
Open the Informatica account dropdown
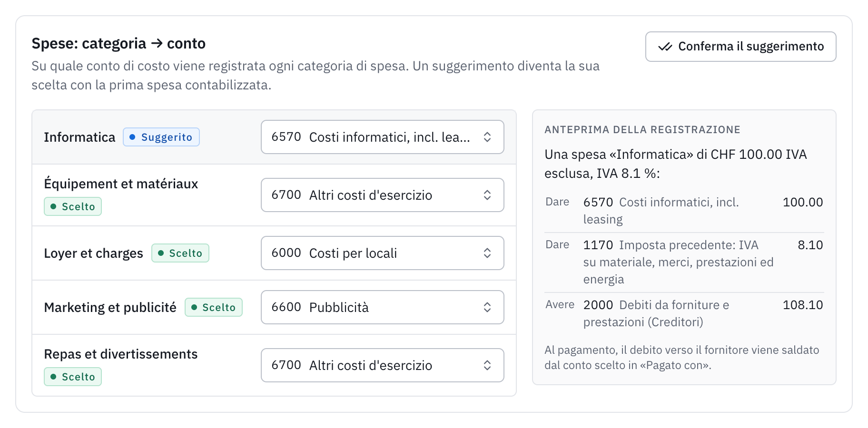(x=382, y=137)
